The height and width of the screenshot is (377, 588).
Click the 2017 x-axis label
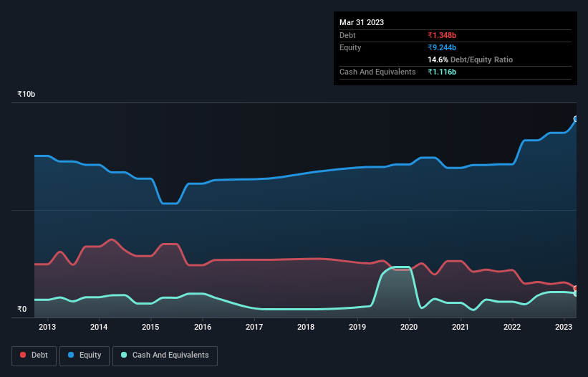click(x=254, y=327)
